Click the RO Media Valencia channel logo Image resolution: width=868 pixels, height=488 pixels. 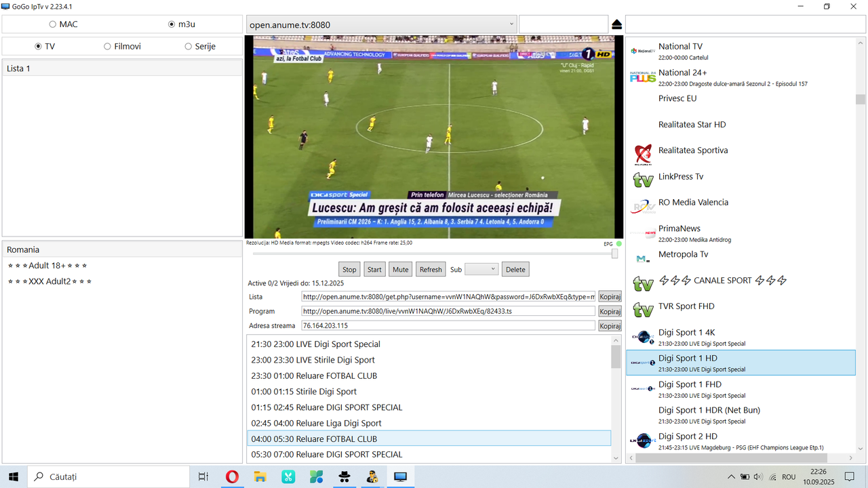tap(642, 207)
